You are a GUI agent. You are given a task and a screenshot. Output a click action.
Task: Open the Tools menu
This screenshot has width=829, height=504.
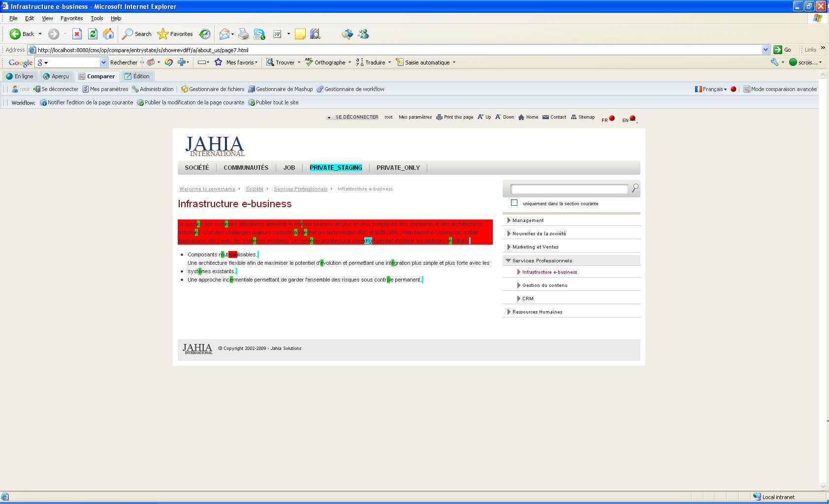[97, 18]
